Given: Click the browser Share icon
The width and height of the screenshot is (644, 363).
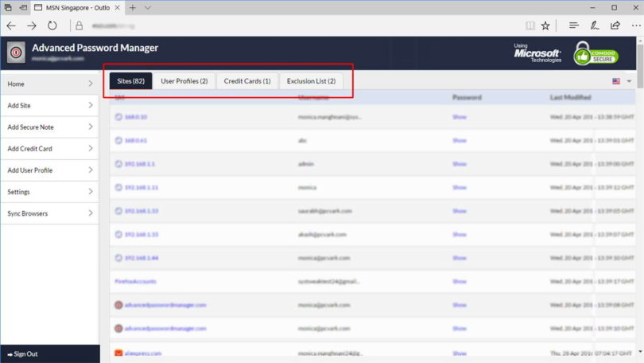Looking at the screenshot, I should 615,25.
